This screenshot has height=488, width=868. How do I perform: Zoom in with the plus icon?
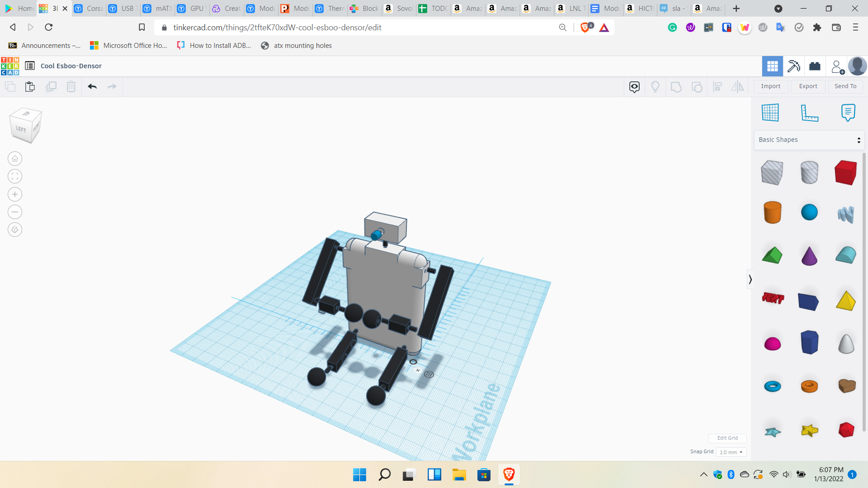[15, 194]
